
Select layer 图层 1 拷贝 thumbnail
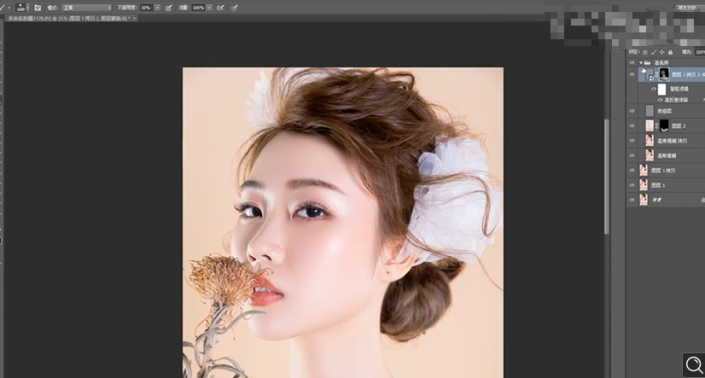pos(643,170)
